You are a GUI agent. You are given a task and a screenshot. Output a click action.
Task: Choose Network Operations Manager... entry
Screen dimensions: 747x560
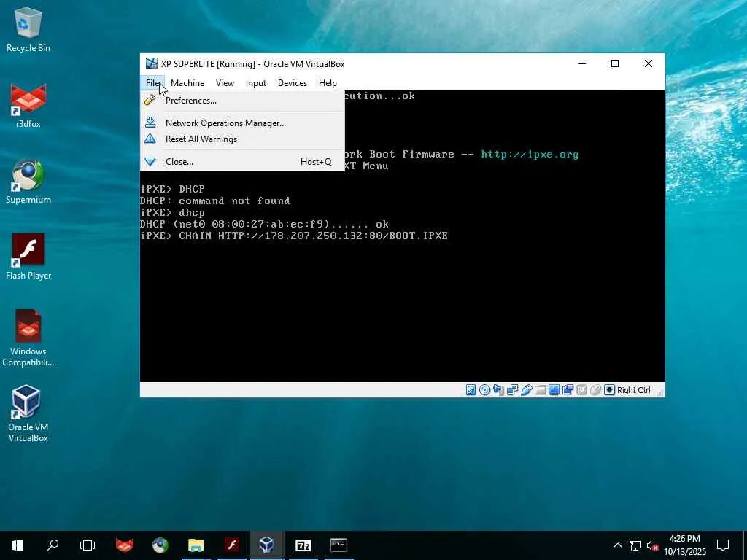pos(242,122)
